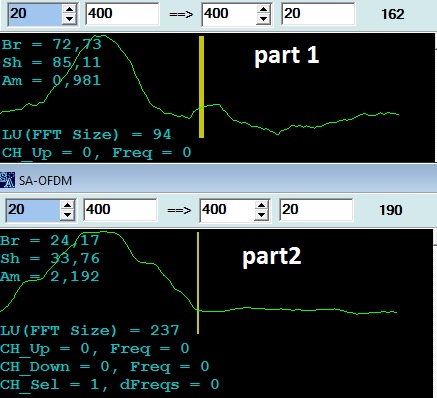Viewport: 437px width, 398px height.
Task: Click inside the highlighted top-left 20 field
Action: click(35, 14)
